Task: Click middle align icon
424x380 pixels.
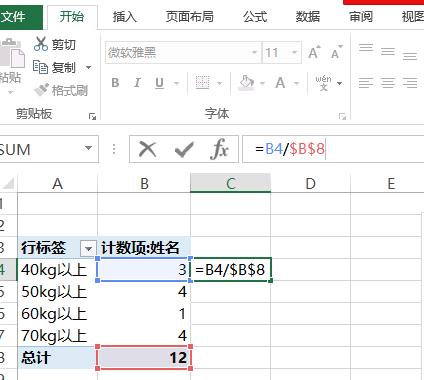Action: point(388,52)
